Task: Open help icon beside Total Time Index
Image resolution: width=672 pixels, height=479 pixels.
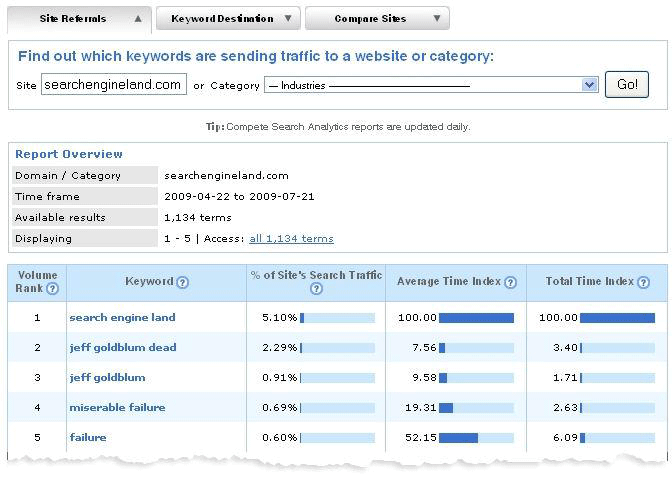Action: point(644,282)
